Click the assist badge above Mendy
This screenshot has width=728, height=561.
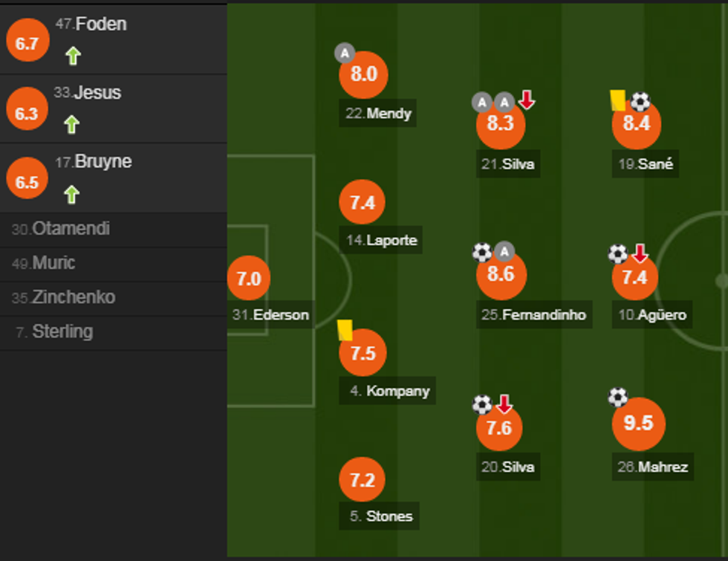point(344,53)
